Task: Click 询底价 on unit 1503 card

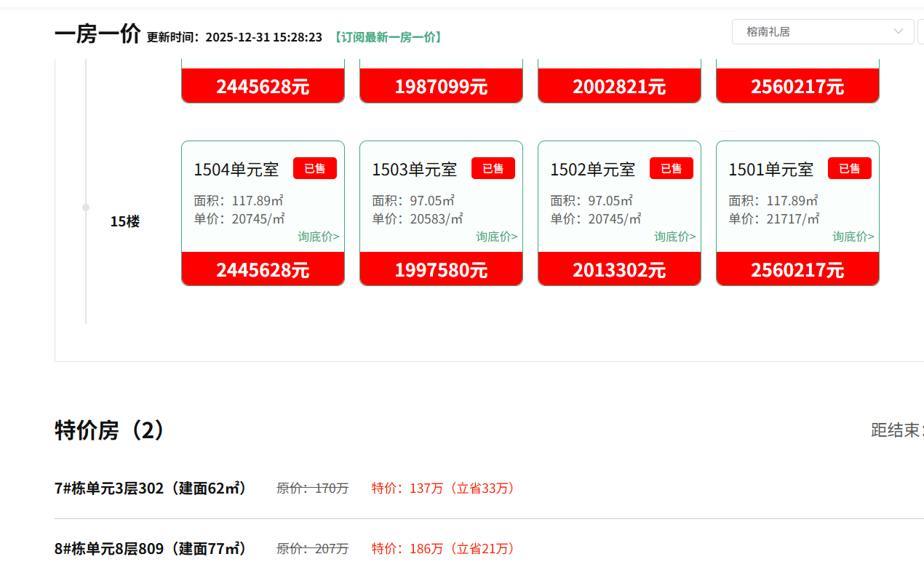Action: [496, 237]
